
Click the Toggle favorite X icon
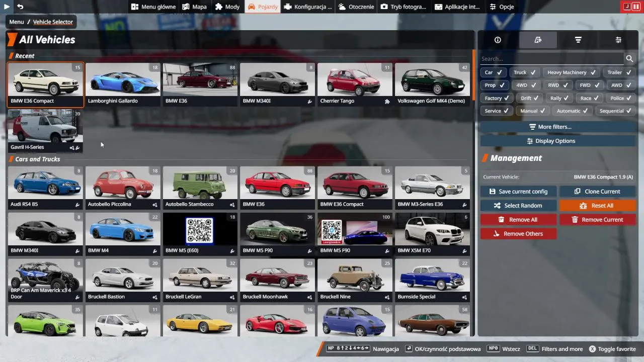[x=592, y=349]
